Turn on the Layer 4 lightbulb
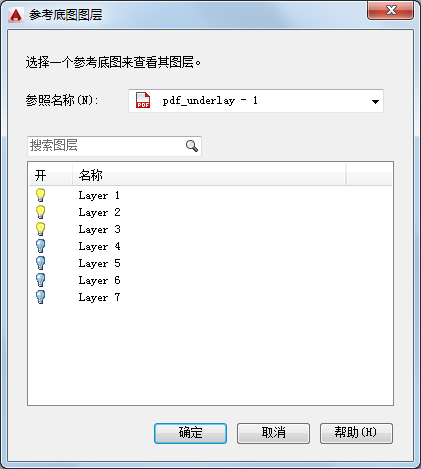Screen dimensions: 421x469 tap(40, 246)
